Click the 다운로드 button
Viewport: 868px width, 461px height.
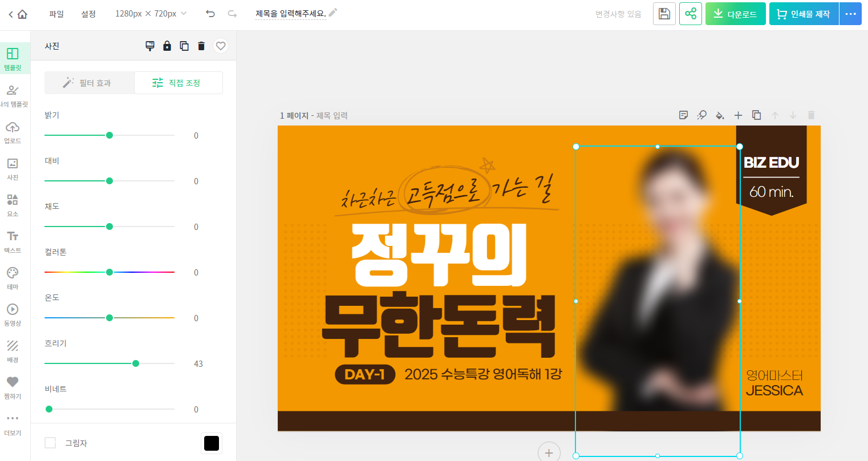(736, 14)
